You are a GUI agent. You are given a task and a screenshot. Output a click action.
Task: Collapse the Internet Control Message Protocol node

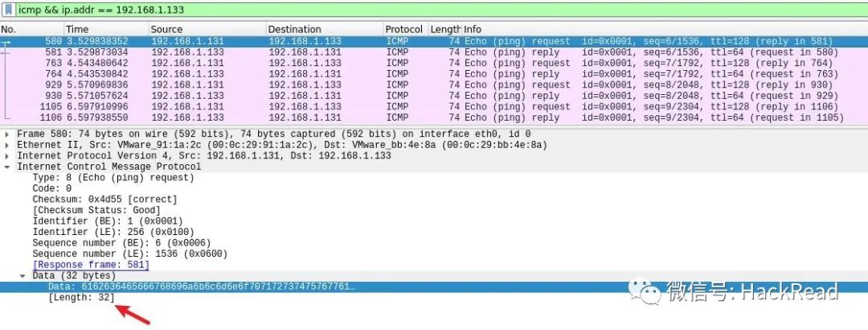(6, 167)
